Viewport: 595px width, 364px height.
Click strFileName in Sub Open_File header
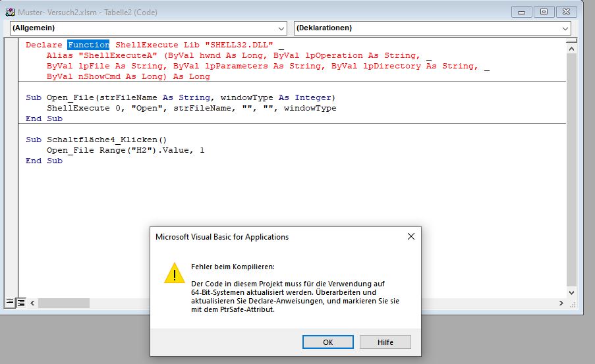[128, 97]
